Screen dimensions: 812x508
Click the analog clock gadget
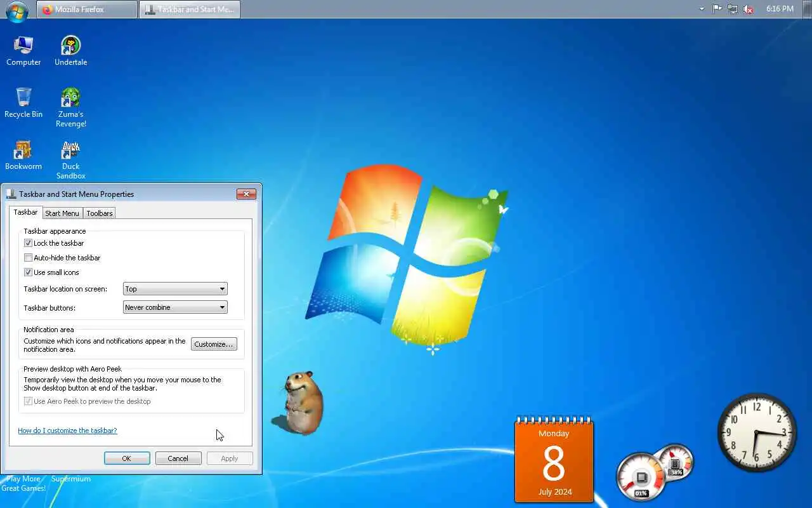coord(757,432)
